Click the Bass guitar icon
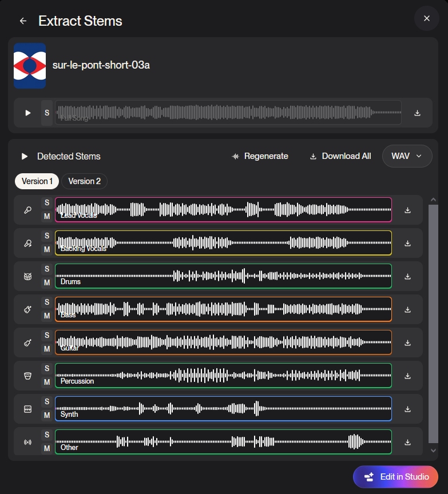The width and height of the screenshot is (448, 494). [x=27, y=309]
